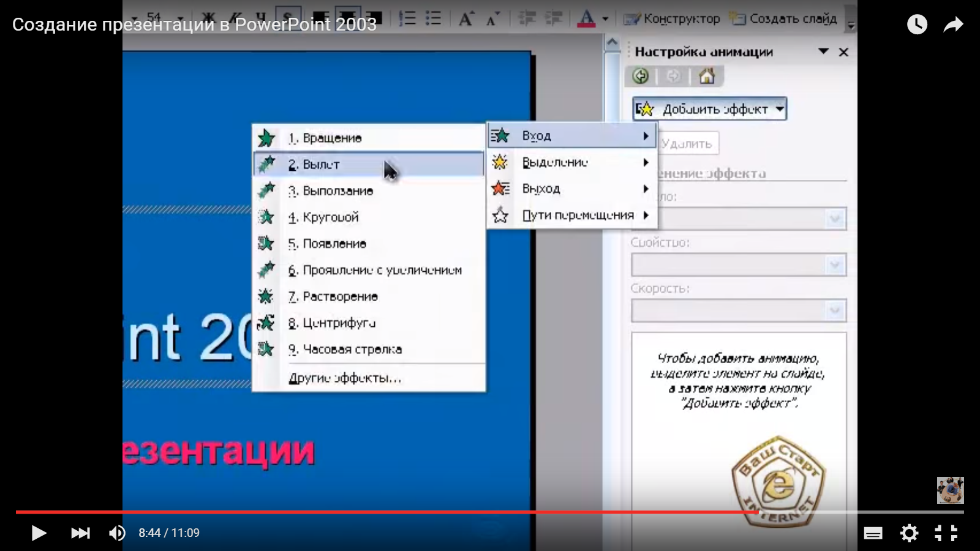Open Другие эффекты dialog
Viewport: 980px width, 551px height.
click(x=369, y=378)
